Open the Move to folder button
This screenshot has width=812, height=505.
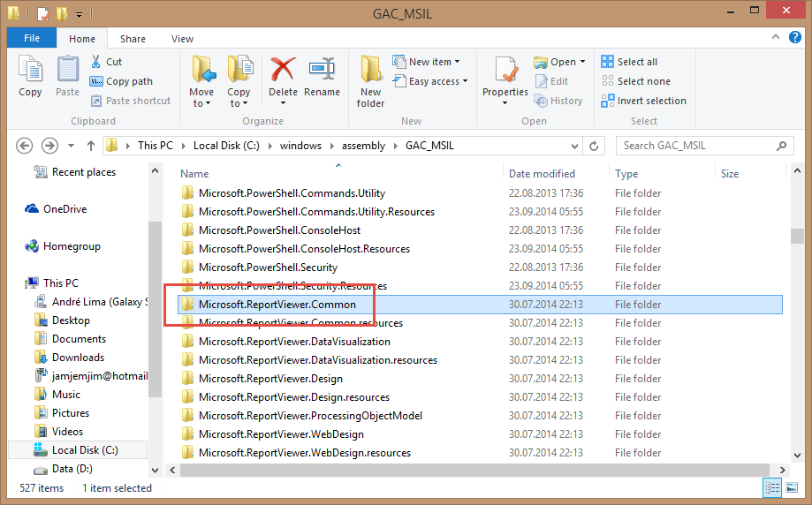pos(201,82)
